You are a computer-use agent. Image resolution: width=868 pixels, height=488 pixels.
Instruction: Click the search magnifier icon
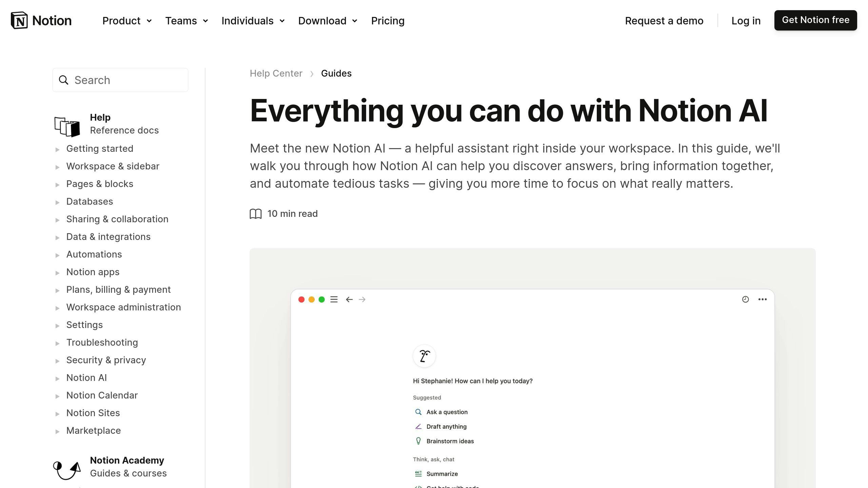click(63, 80)
